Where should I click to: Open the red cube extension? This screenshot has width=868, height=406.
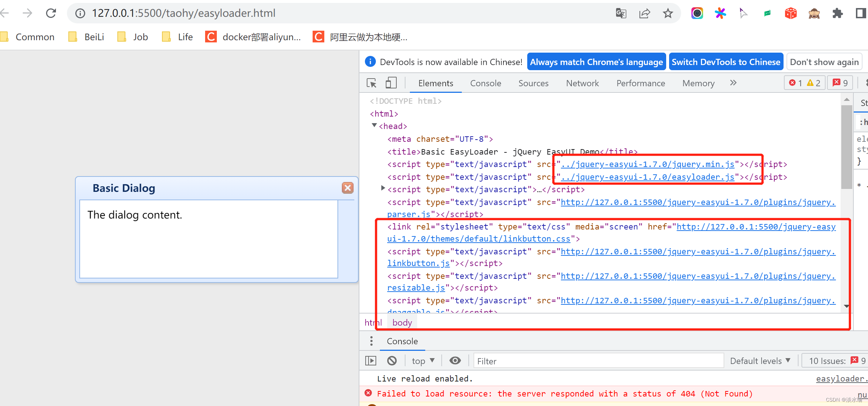(790, 14)
